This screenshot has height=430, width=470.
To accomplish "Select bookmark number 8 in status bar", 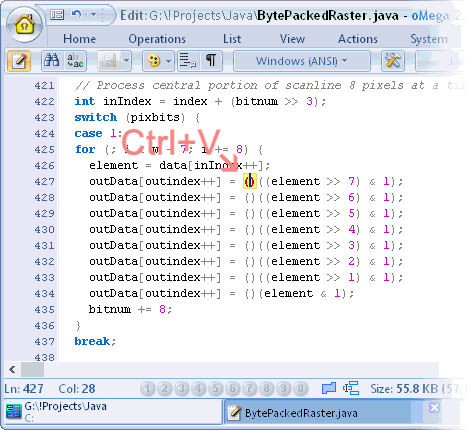I will tap(266, 388).
